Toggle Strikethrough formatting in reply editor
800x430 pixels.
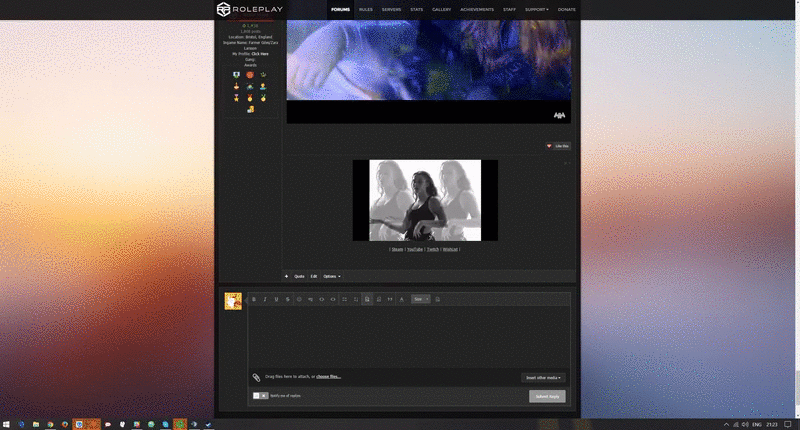288,299
